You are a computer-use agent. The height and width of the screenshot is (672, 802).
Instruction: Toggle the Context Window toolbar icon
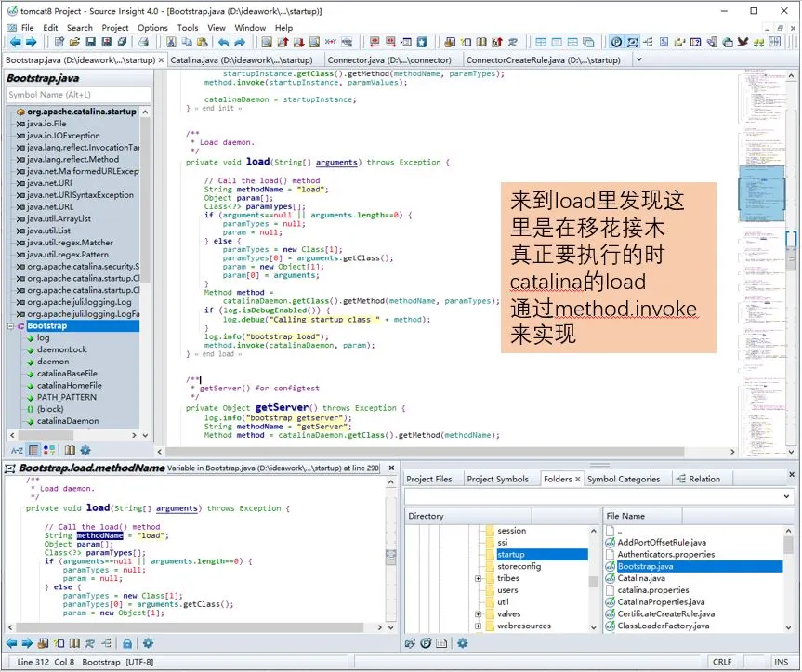[x=632, y=43]
